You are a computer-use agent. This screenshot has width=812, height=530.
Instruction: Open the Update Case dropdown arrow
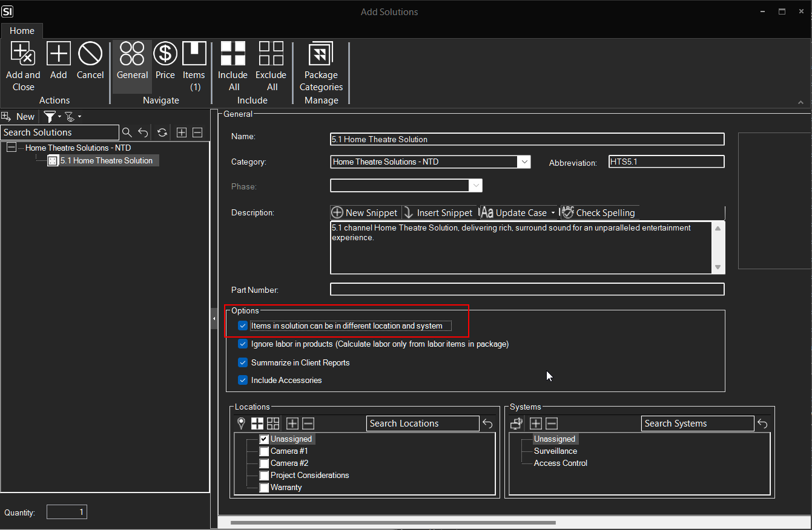click(553, 213)
